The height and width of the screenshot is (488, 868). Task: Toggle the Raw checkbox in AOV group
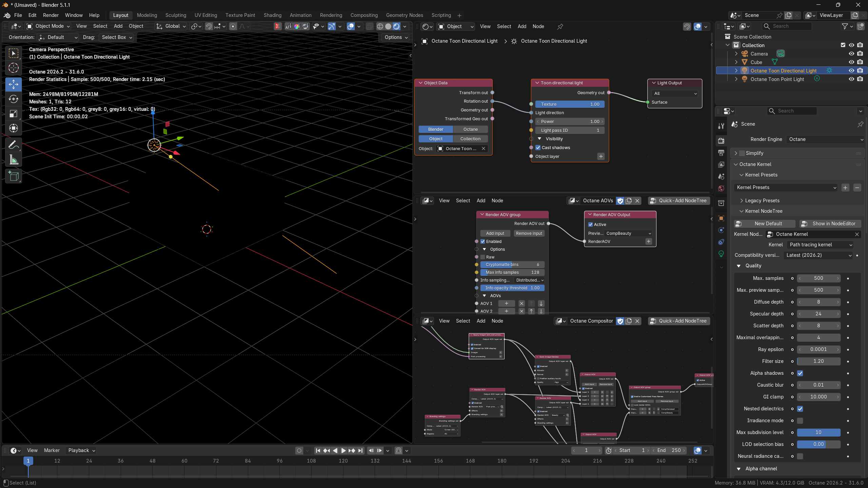483,257
